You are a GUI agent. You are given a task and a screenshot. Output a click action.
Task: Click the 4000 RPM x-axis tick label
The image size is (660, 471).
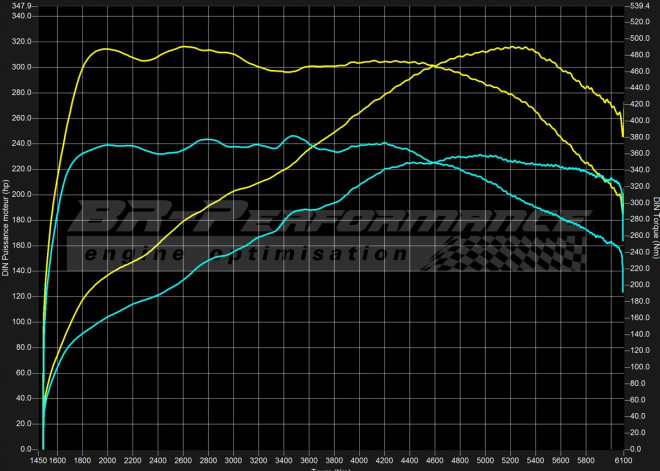(x=359, y=461)
